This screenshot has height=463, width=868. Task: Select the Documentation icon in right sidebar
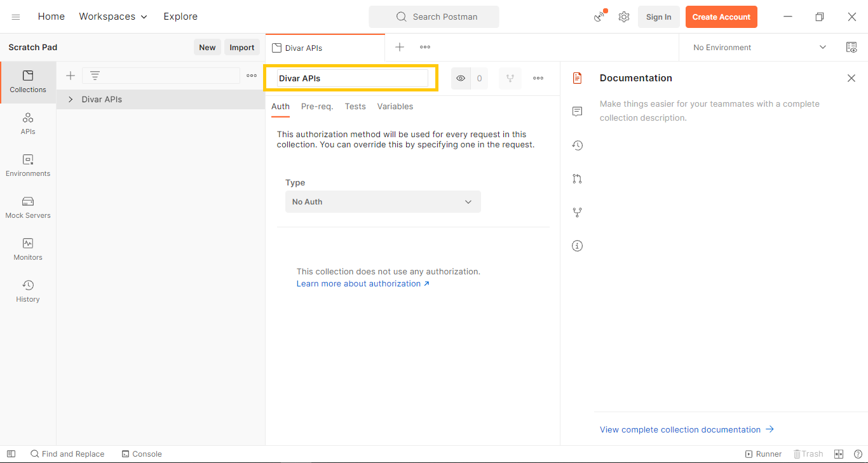pyautogui.click(x=577, y=78)
